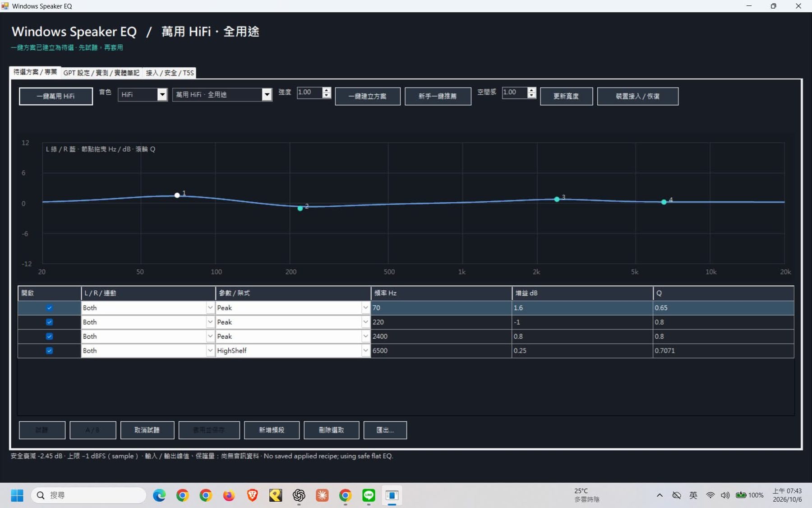The width and height of the screenshot is (812, 508).
Task: Open Brave browser from the taskbar
Action: click(252, 495)
